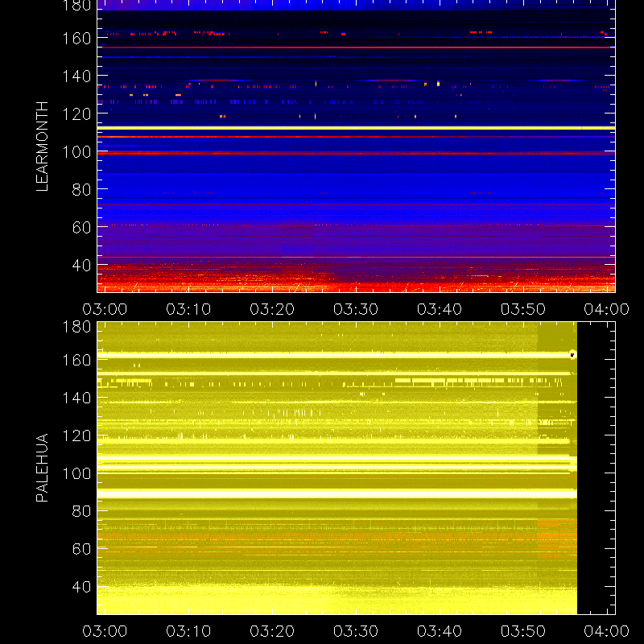Viewport: 644px width, 644px height.
Task: Select the 100 frequency label on Learmonth plot
Action: [x=76, y=152]
